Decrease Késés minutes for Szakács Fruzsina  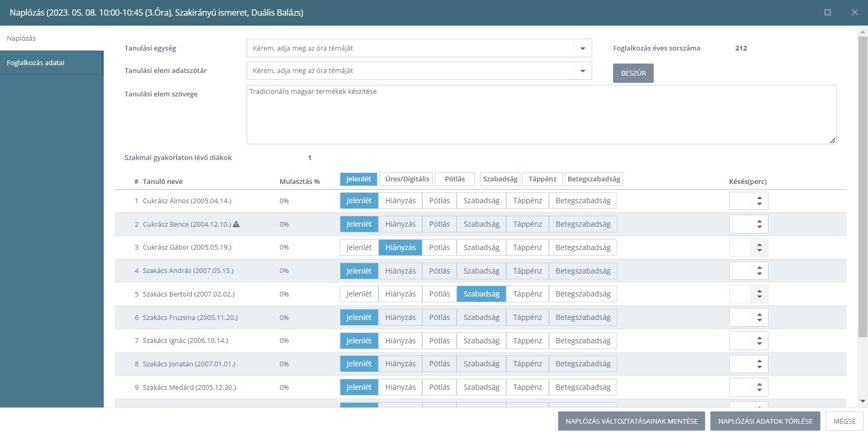tap(760, 320)
